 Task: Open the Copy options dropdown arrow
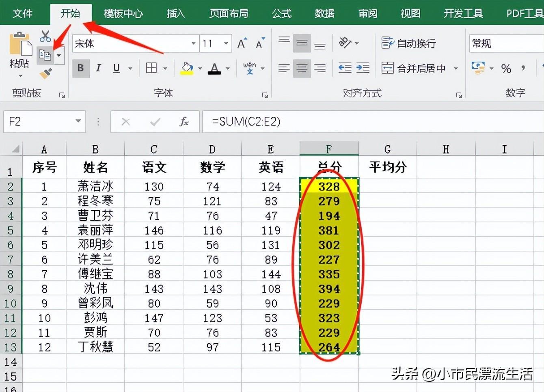(x=59, y=55)
